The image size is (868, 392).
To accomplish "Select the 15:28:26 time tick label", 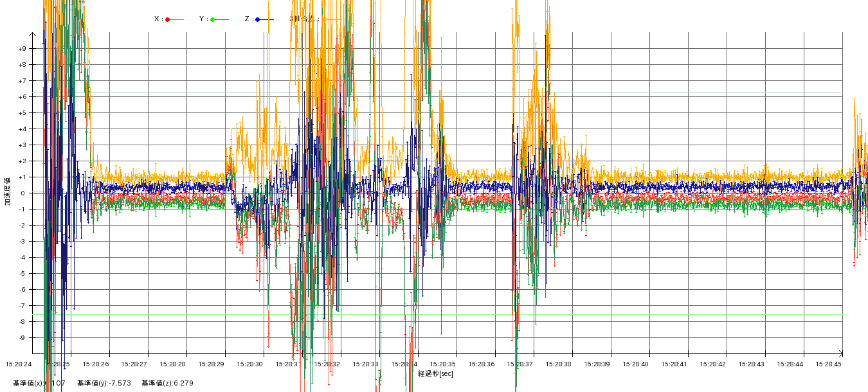I will click(96, 364).
